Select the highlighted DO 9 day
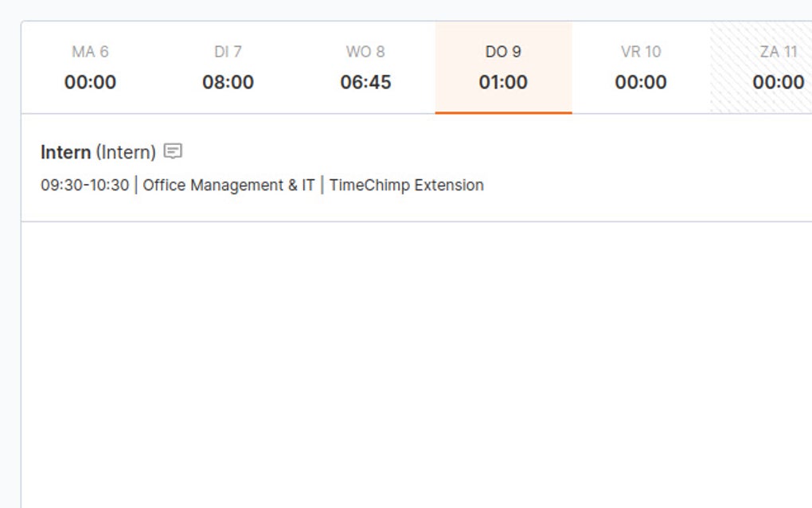 (x=503, y=67)
